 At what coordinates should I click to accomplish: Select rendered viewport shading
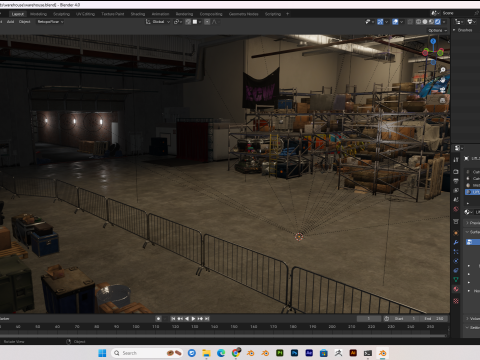click(x=438, y=22)
